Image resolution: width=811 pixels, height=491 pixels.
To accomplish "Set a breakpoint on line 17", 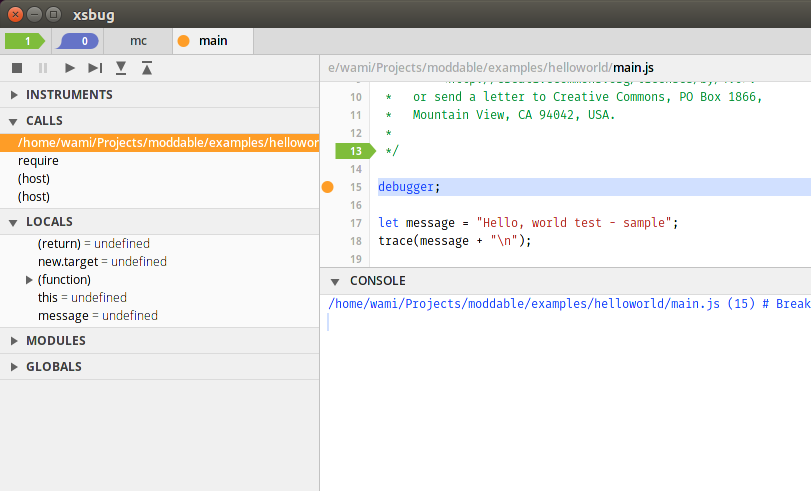I will (x=356, y=223).
